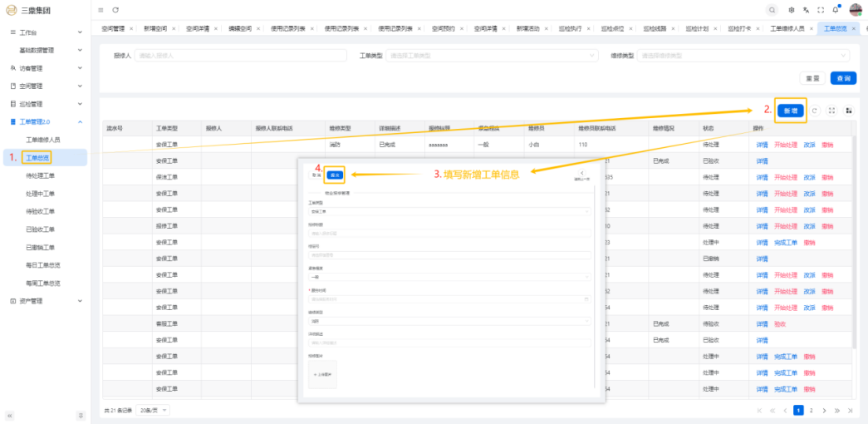Screen dimensions: 868x424
Task: Open the 20条/页 page size selector
Action: click(153, 411)
